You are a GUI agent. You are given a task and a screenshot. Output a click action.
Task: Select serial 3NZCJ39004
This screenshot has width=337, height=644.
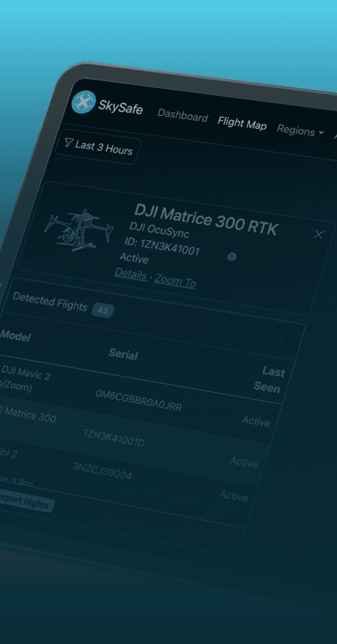coord(102,471)
